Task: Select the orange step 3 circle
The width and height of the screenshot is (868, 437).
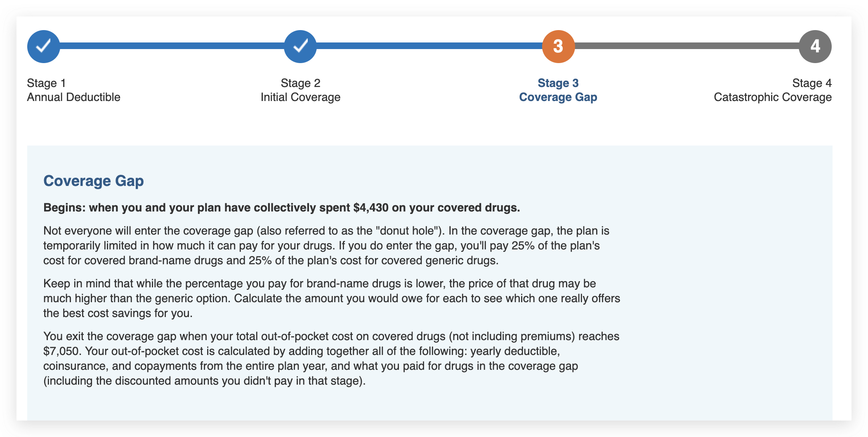Action: pos(558,47)
